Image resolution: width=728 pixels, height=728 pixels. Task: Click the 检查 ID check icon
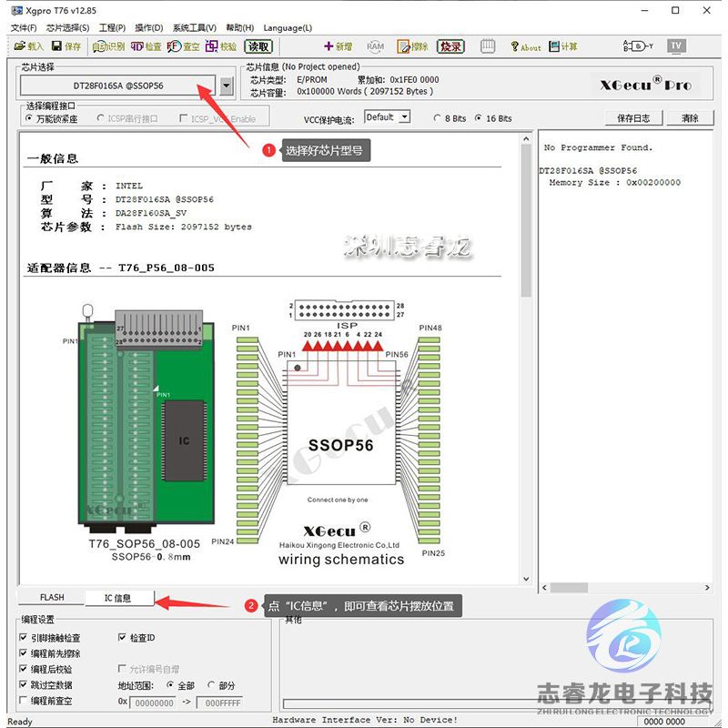[146, 46]
